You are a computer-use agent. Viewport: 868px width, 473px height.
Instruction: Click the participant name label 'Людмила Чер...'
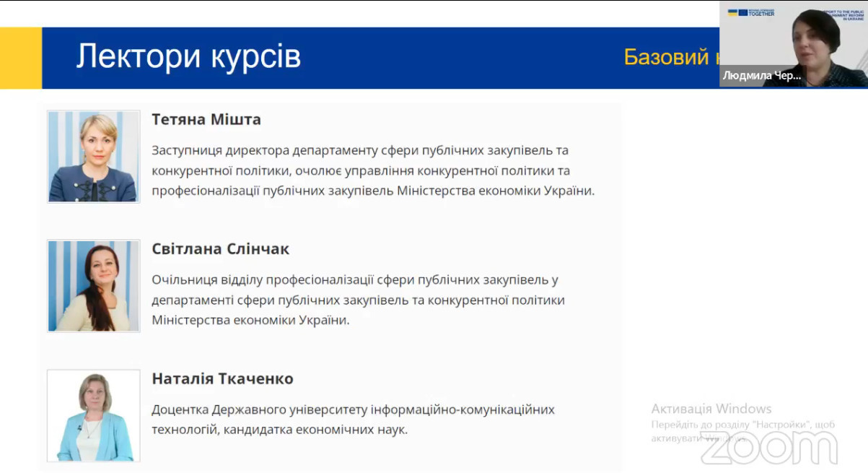[x=762, y=76]
